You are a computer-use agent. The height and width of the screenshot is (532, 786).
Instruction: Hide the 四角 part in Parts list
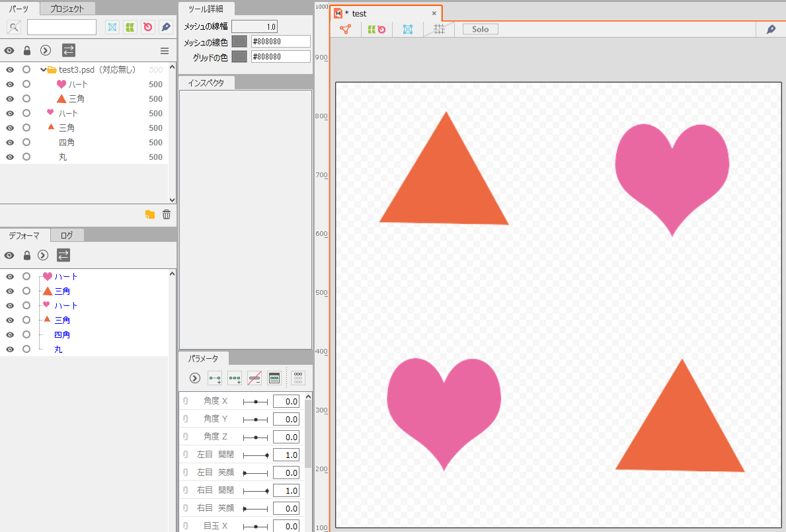[x=10, y=143]
